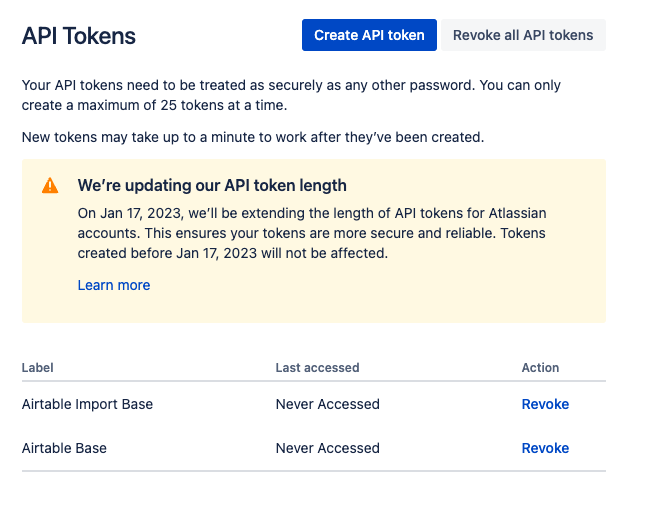Click the API Tokens page heading

click(79, 36)
